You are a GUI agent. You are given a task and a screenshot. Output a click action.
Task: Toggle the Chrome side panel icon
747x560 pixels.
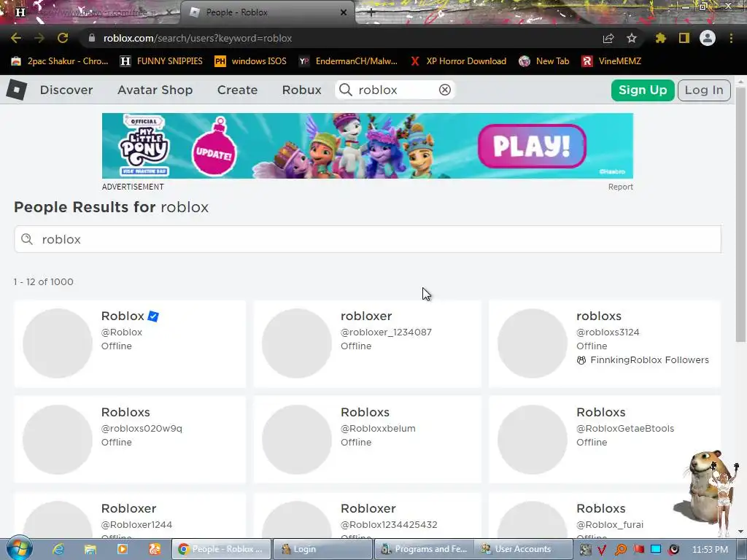coord(684,38)
